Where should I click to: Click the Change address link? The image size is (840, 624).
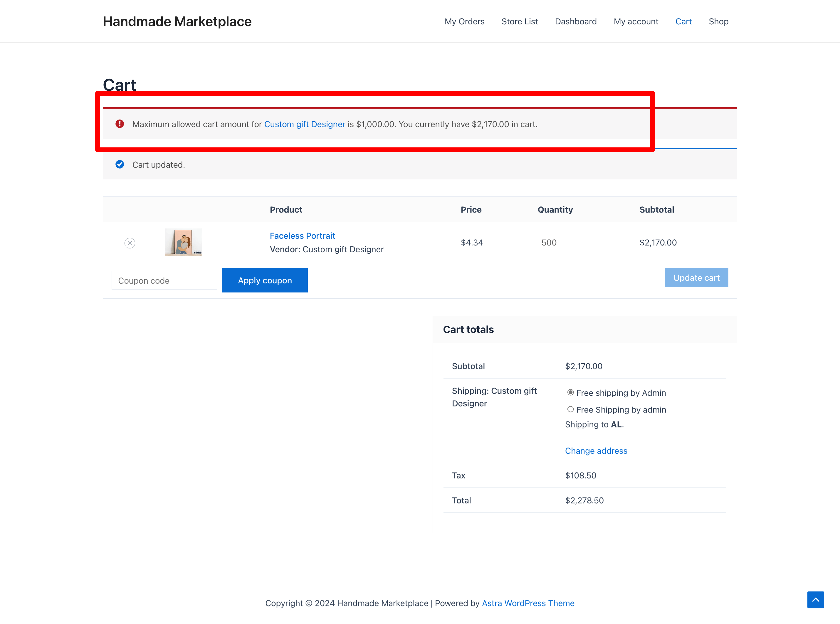coord(596,450)
